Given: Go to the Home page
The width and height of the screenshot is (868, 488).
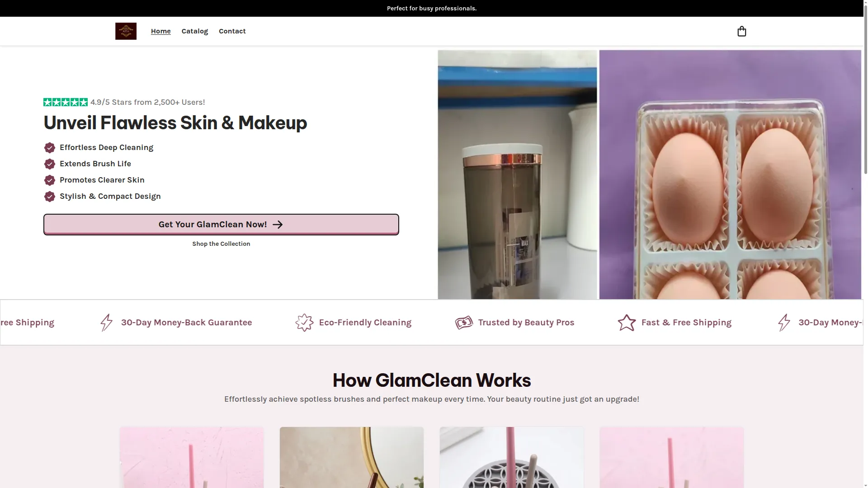Looking at the screenshot, I should 161,31.
